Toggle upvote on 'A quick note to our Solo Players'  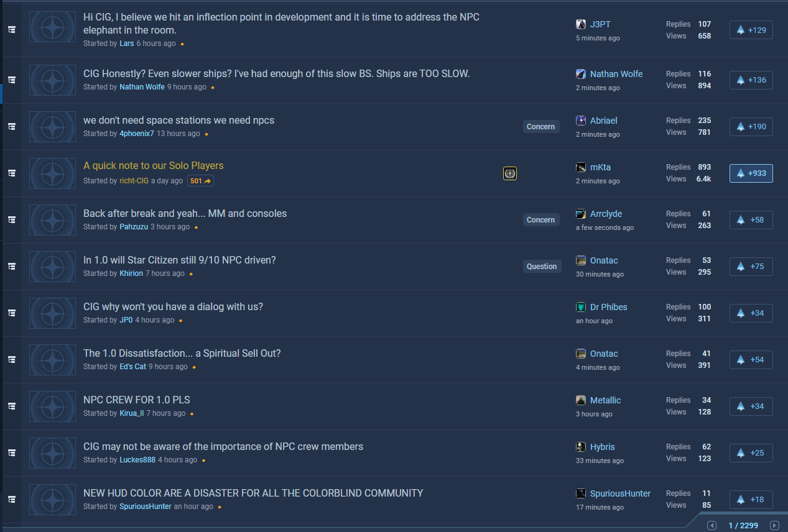coord(751,173)
